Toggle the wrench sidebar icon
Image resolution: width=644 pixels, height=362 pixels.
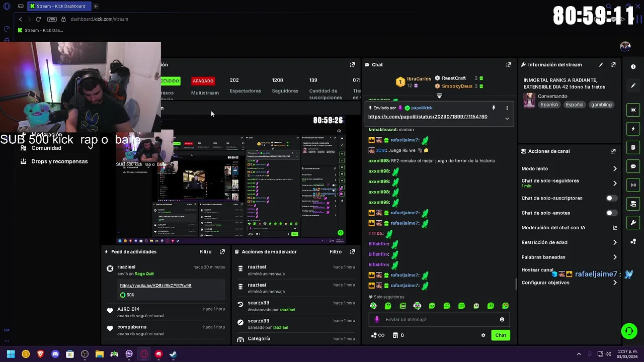pyautogui.click(x=633, y=222)
